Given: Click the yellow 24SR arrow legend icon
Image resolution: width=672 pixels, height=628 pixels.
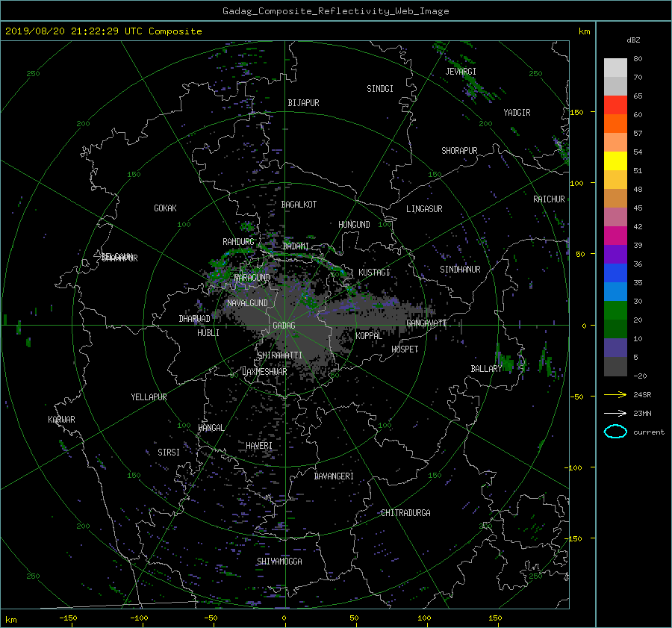Looking at the screenshot, I should pyautogui.click(x=615, y=394).
